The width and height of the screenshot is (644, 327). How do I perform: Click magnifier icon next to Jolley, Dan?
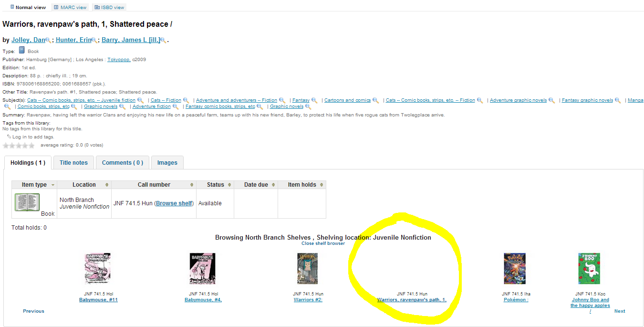[48, 41]
